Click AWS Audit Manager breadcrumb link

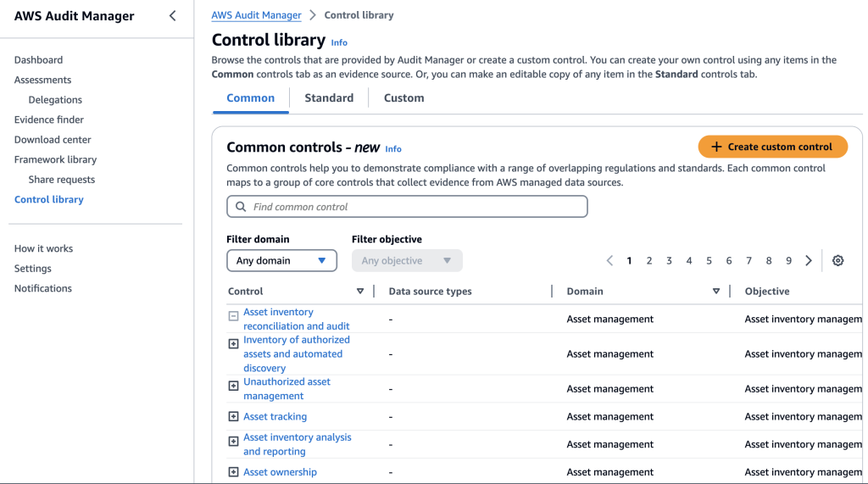256,15
